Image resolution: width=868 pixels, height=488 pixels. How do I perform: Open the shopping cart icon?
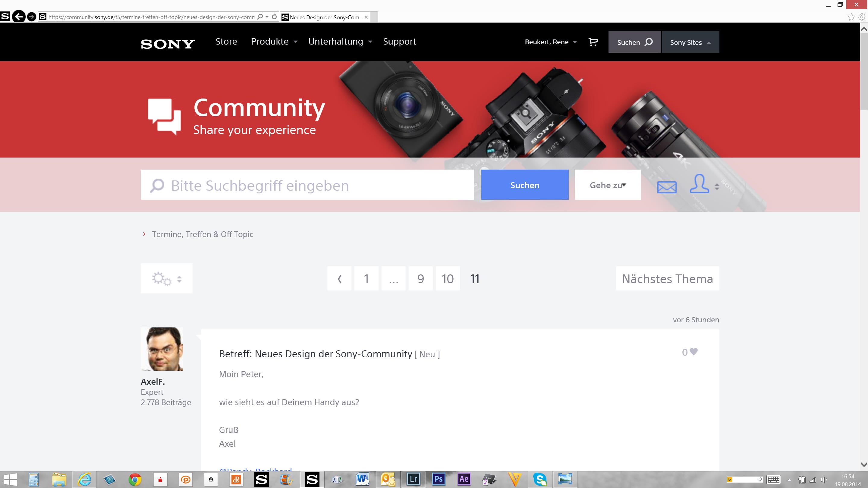[x=593, y=42]
